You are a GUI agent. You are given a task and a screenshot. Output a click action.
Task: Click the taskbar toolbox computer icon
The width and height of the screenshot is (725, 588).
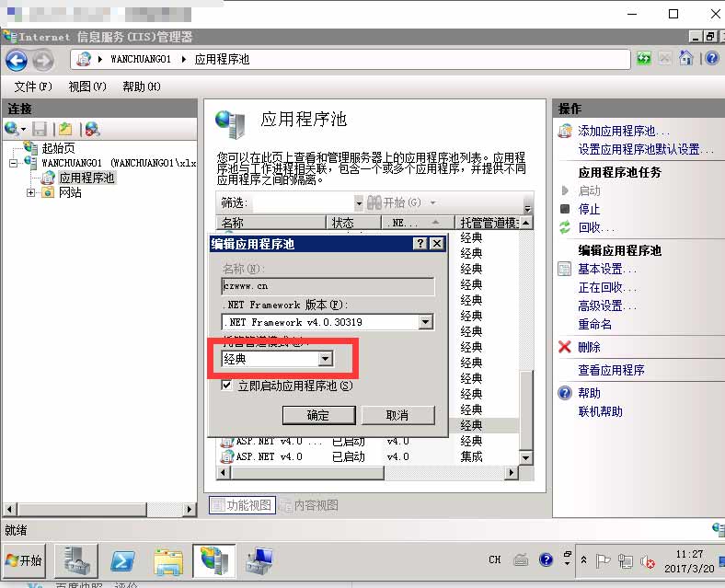pyautogui.click(x=259, y=560)
